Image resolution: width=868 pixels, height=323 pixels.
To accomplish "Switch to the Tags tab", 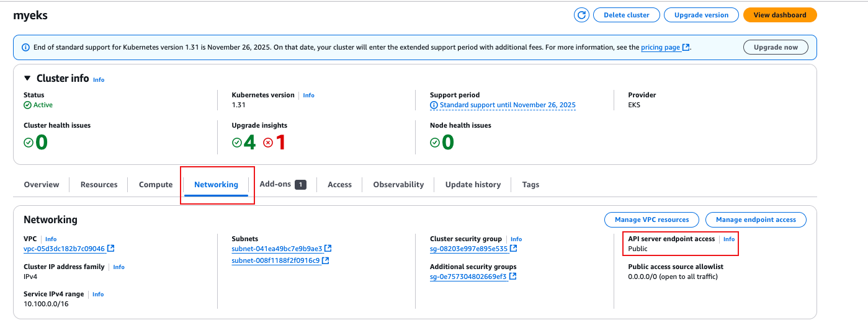I will [x=530, y=185].
